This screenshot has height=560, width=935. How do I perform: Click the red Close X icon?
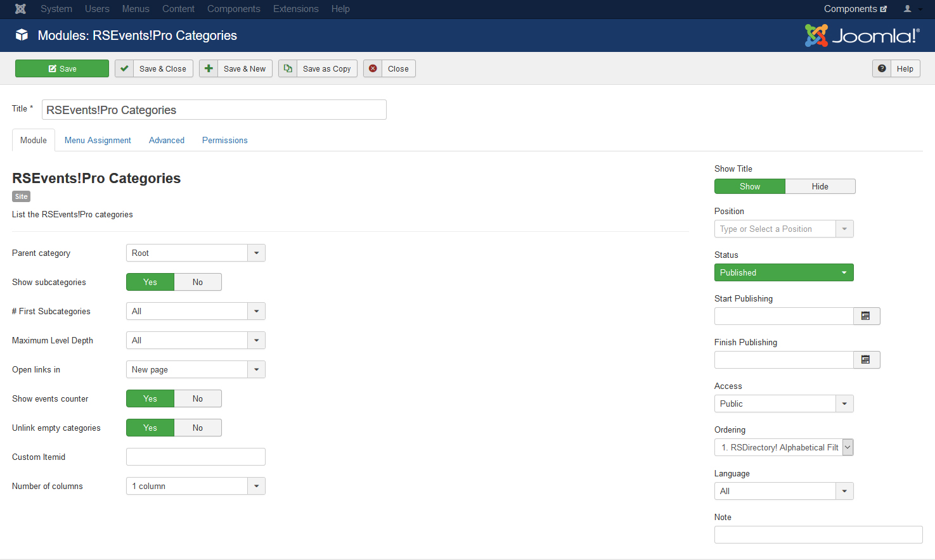(373, 68)
